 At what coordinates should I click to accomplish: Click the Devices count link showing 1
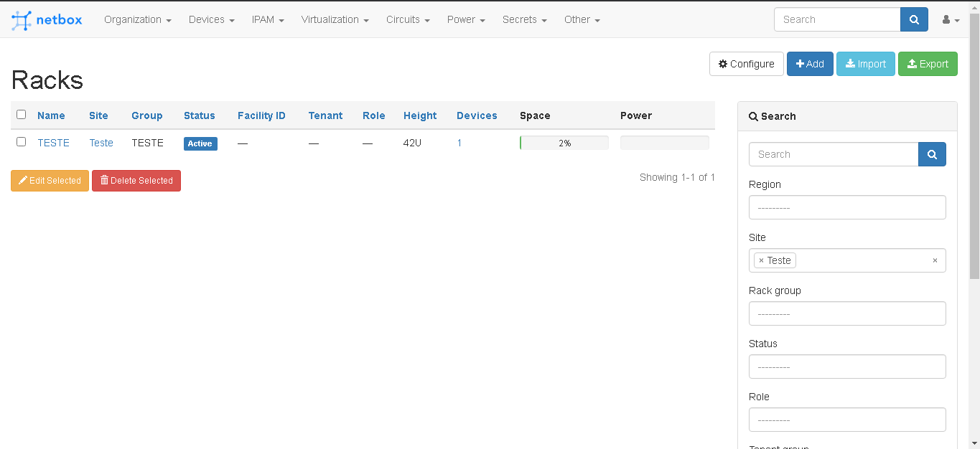click(x=459, y=143)
